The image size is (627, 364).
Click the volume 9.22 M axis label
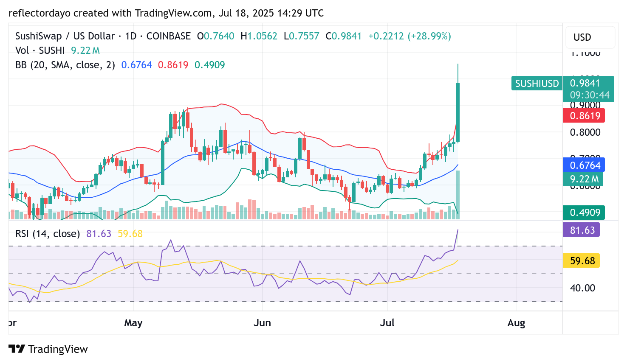coord(583,179)
